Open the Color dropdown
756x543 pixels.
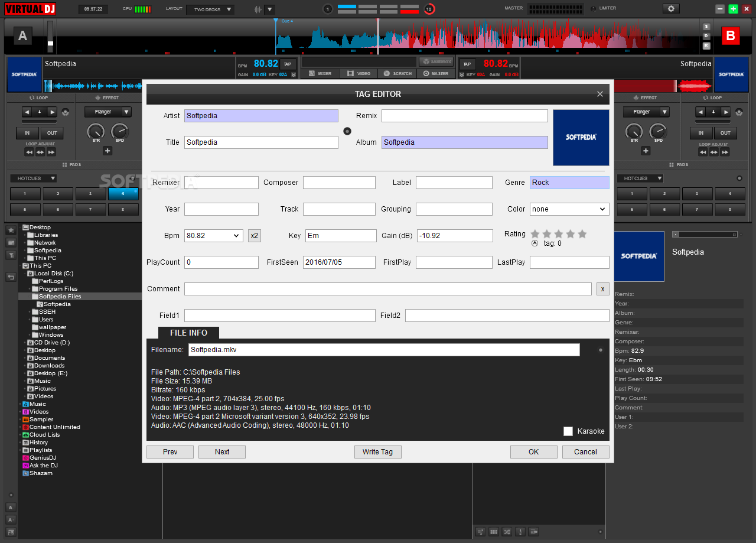569,209
